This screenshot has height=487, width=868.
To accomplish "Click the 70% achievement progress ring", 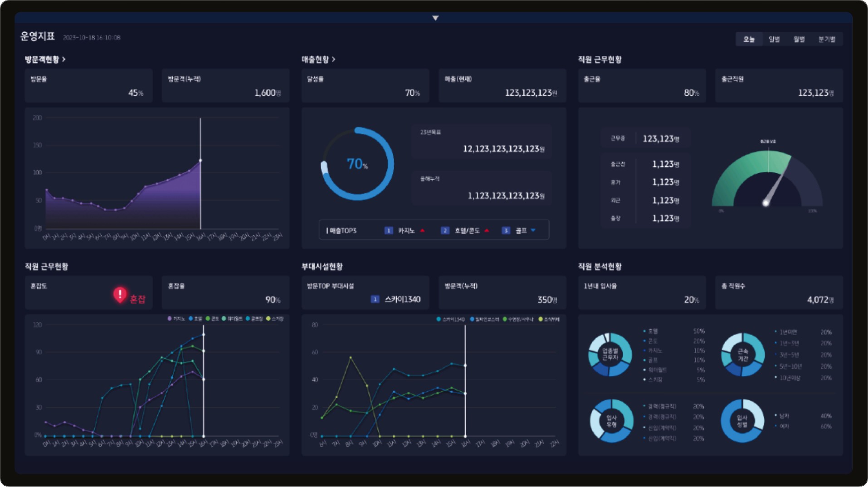I will [x=357, y=164].
